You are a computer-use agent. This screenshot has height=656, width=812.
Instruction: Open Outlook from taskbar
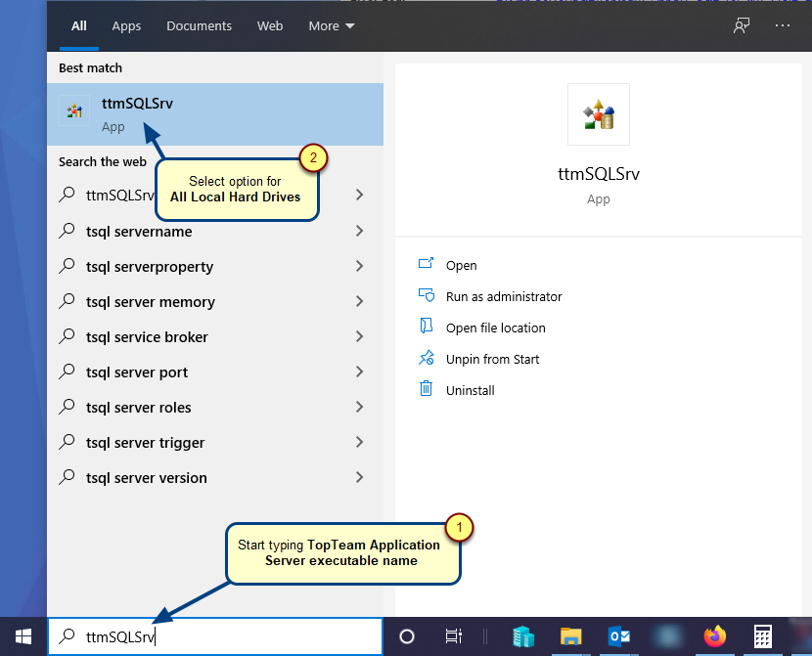point(619,636)
